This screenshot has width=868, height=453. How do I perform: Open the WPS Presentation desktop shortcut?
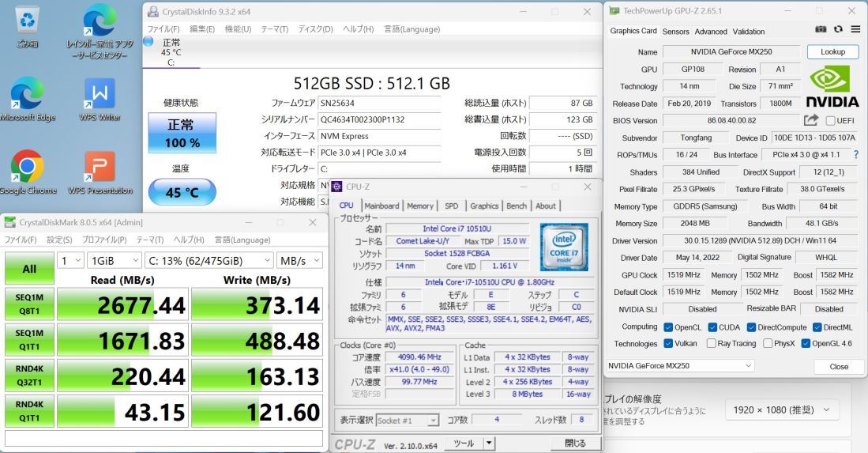pos(100,173)
